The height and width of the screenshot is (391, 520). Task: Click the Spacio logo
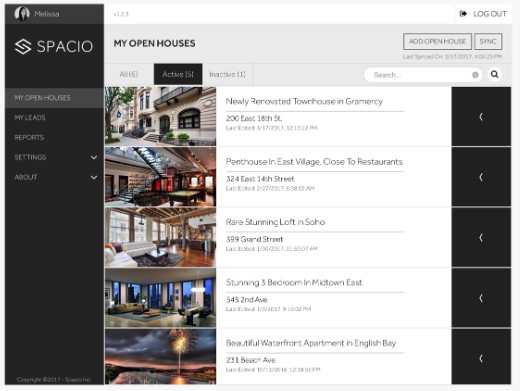[53, 46]
